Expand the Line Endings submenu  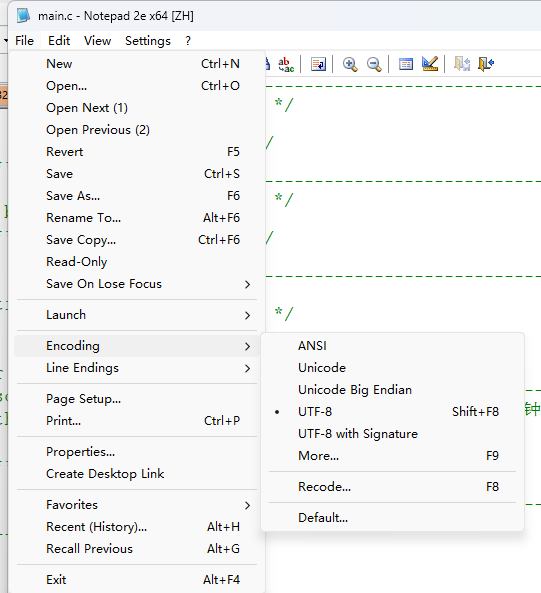(x=136, y=368)
